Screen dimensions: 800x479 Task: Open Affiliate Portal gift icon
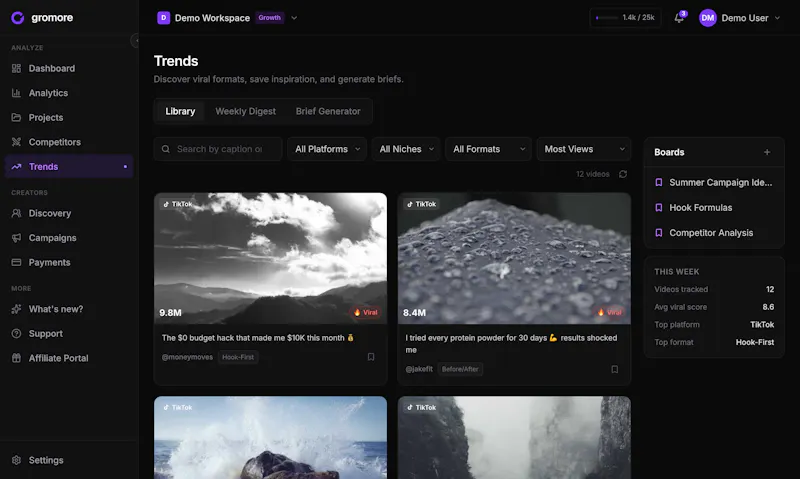point(16,358)
